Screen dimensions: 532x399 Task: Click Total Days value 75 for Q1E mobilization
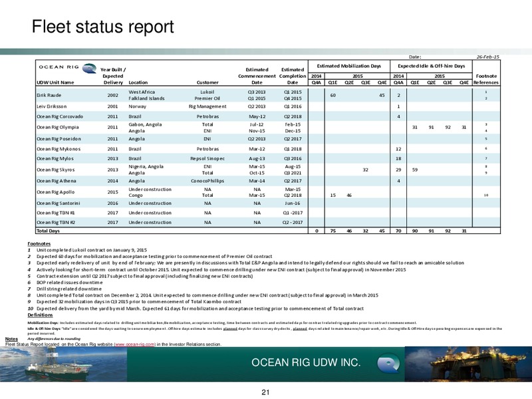click(x=333, y=231)
